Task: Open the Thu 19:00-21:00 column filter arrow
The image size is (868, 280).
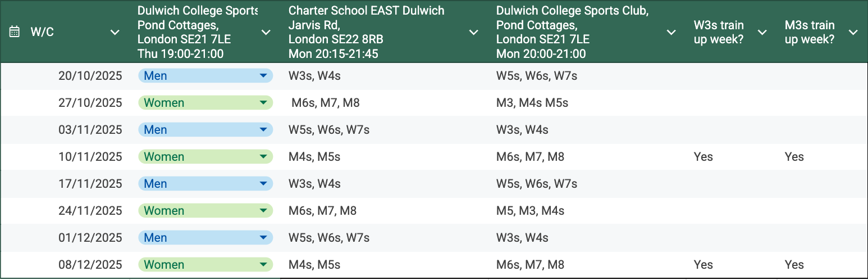Action: point(266,32)
